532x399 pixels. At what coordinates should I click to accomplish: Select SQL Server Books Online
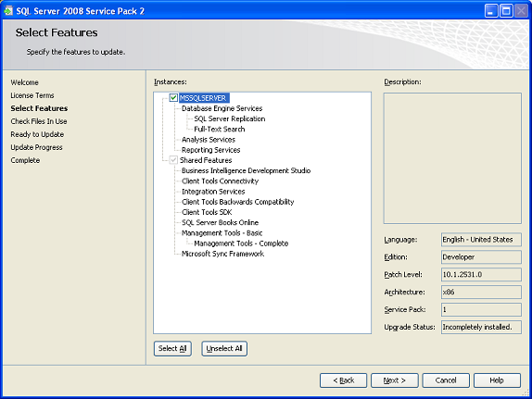pos(220,222)
